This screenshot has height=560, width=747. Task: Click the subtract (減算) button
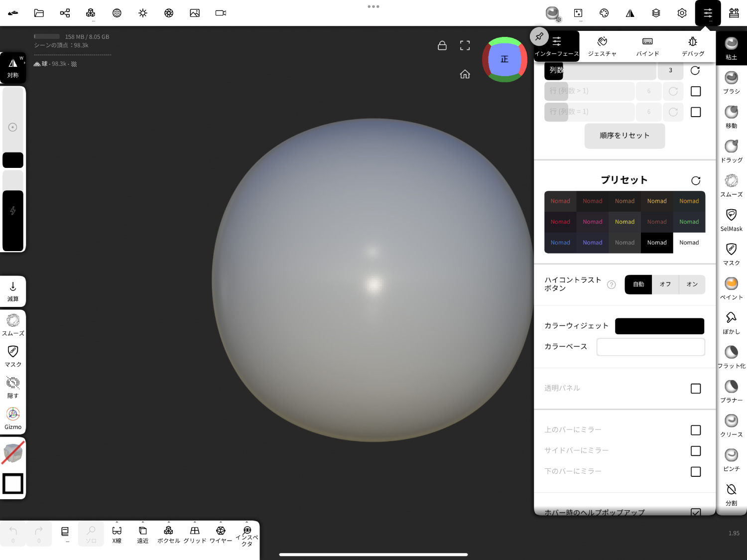(13, 291)
